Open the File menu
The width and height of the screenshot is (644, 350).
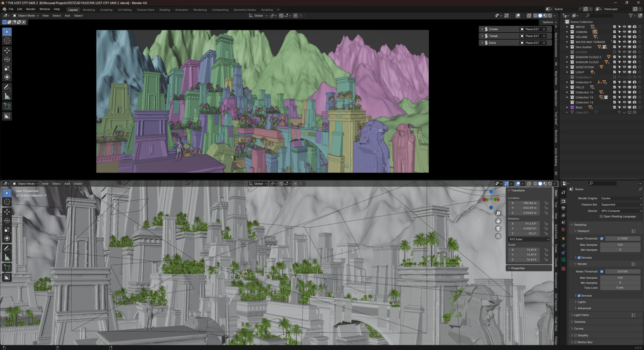coord(11,9)
